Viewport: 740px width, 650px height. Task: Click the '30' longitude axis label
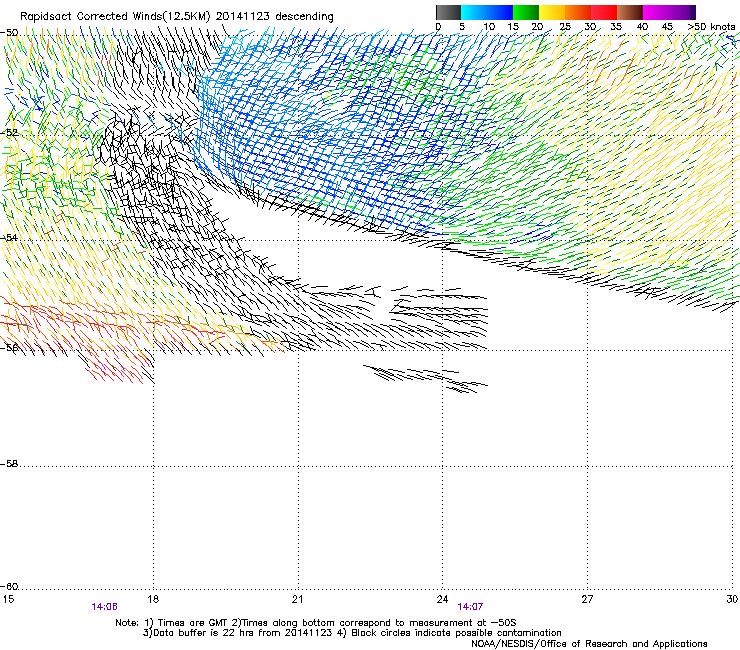tap(732, 599)
